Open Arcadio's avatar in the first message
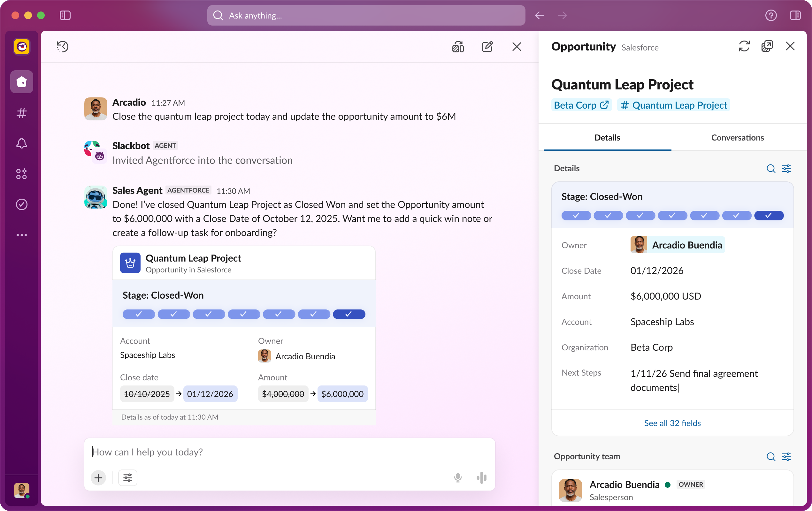This screenshot has height=511, width=812. tap(96, 109)
